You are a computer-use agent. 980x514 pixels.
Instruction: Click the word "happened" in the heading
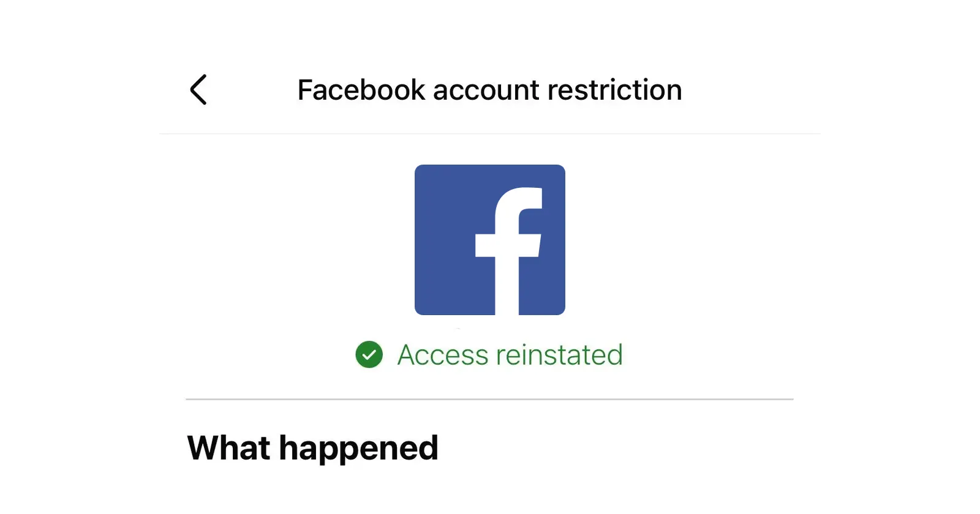pos(358,448)
